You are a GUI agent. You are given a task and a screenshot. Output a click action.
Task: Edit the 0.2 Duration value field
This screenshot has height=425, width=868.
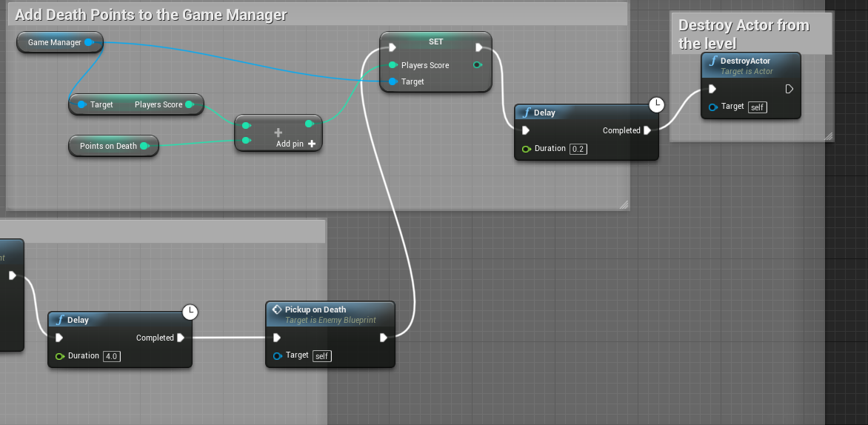pos(578,149)
